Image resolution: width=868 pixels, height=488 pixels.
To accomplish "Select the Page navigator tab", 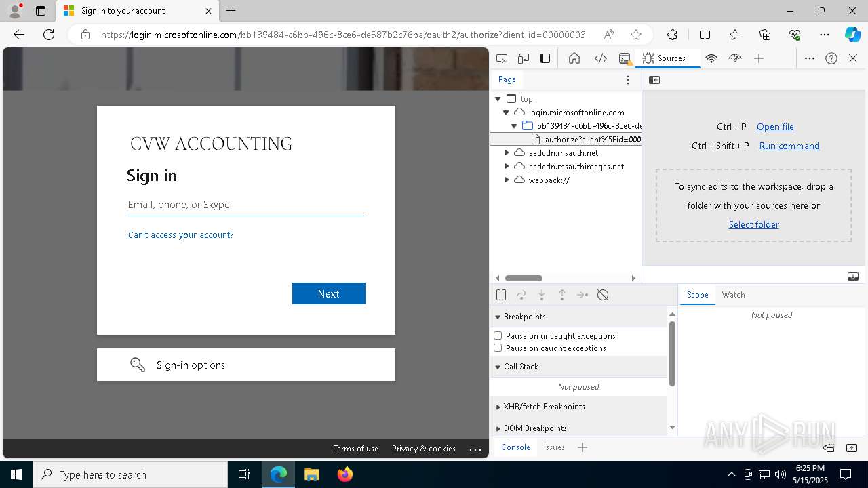I will point(507,79).
